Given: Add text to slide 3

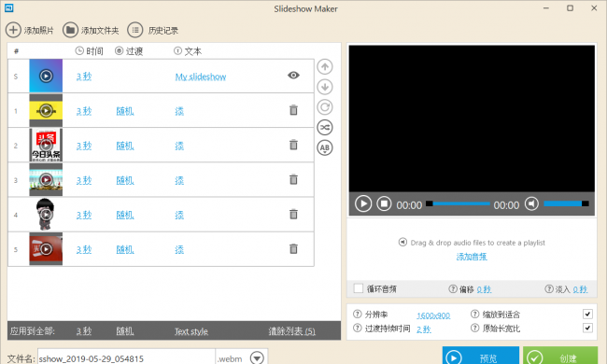Looking at the screenshot, I should point(179,181).
